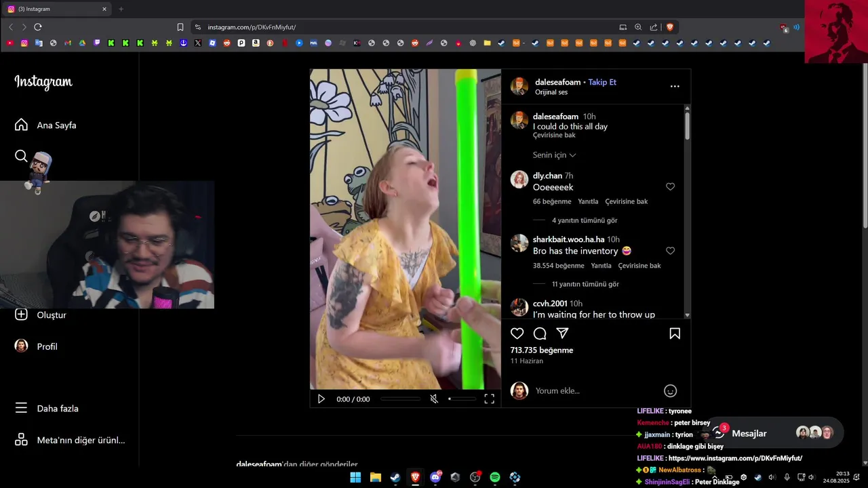Open the Mesajlar messages popup
Screen dimensions: 868x488
773,433
